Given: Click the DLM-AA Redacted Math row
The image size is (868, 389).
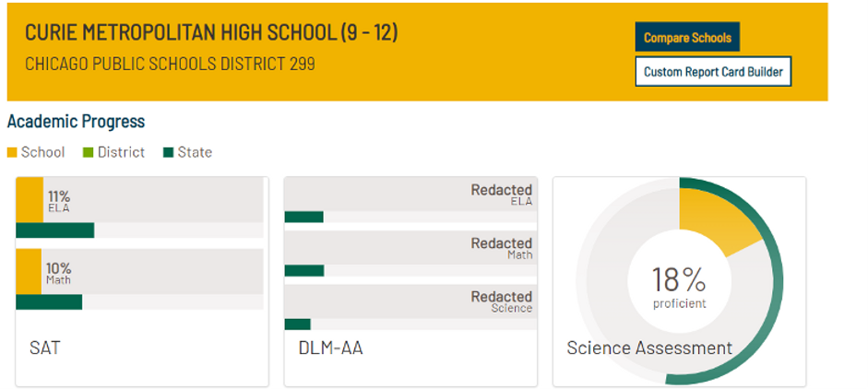Looking at the screenshot, I should tap(410, 247).
